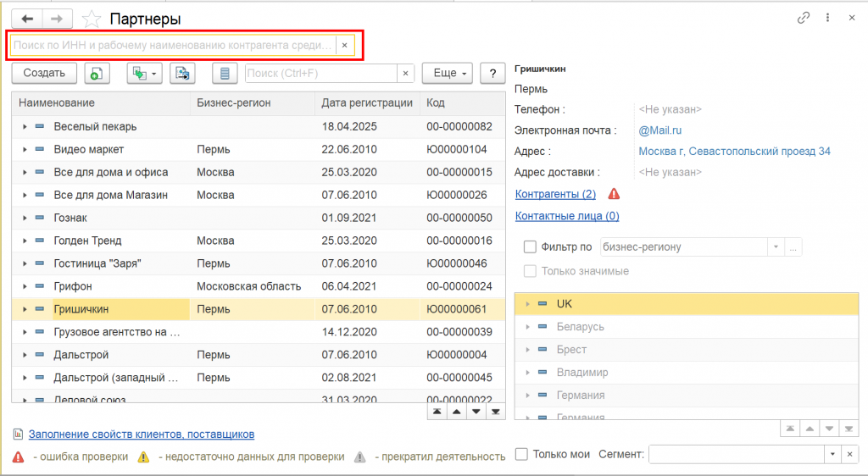Open the Контрагенты (2) link

[x=555, y=194]
